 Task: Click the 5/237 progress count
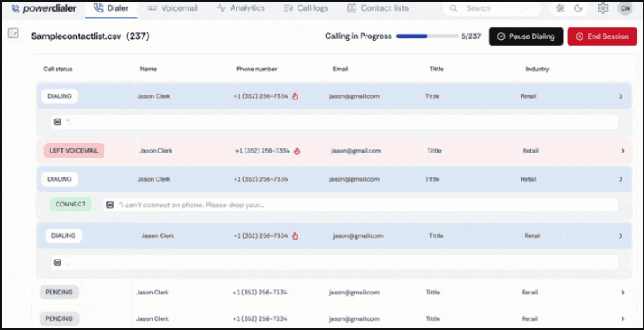coord(471,36)
